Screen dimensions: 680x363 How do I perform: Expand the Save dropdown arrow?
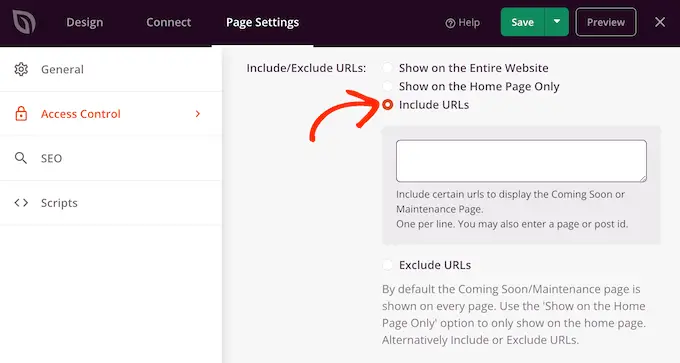tap(557, 22)
